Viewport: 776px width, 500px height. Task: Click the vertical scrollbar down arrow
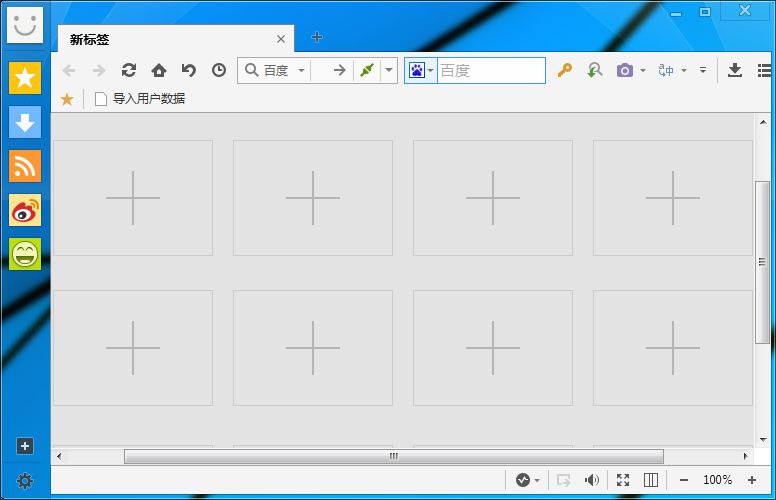[x=763, y=439]
